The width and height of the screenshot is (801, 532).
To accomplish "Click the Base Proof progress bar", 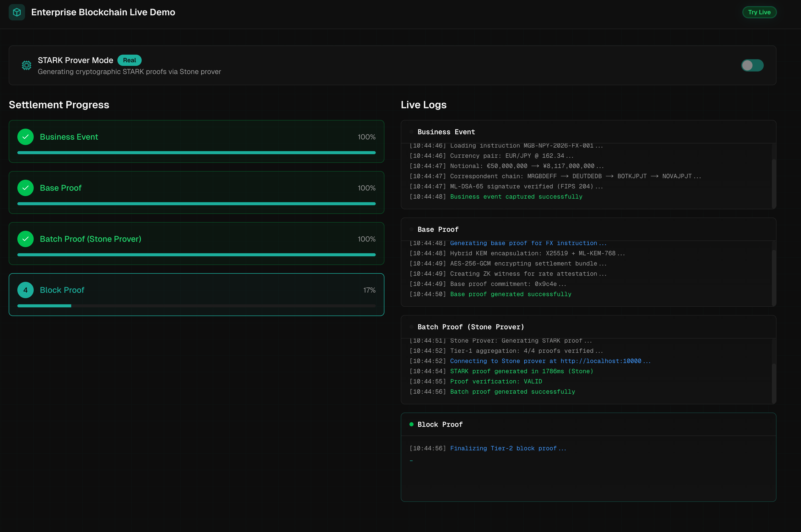I will [197, 203].
